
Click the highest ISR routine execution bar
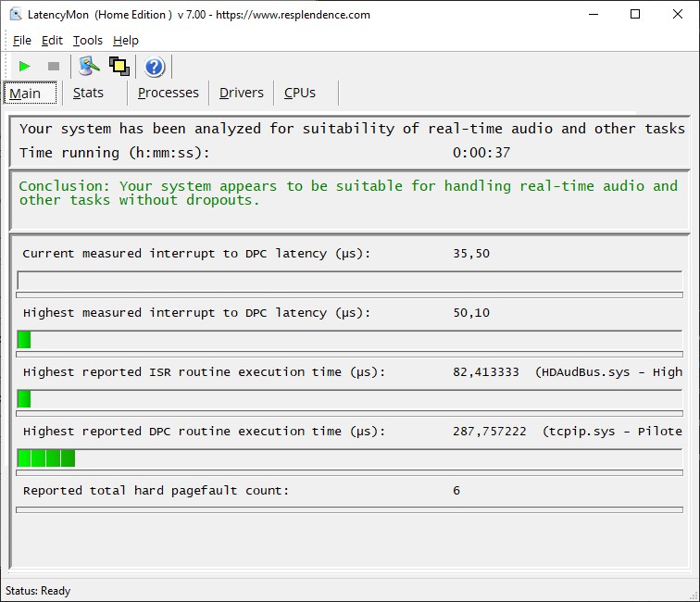point(350,399)
